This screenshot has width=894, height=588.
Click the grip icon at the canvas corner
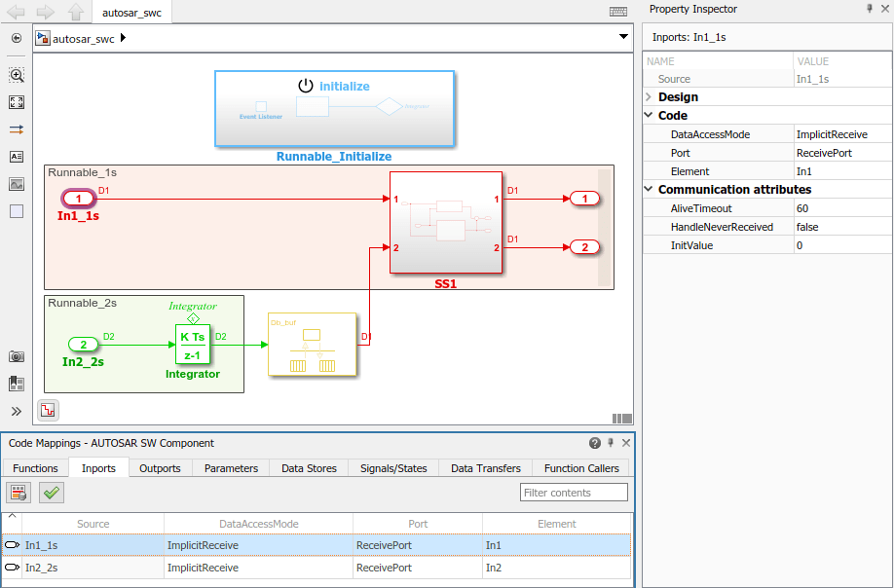click(x=622, y=419)
